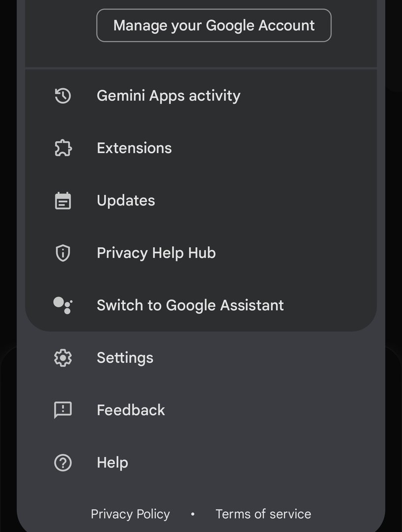Image resolution: width=402 pixels, height=532 pixels.
Task: Tap the Settings gear icon
Action: click(x=63, y=358)
